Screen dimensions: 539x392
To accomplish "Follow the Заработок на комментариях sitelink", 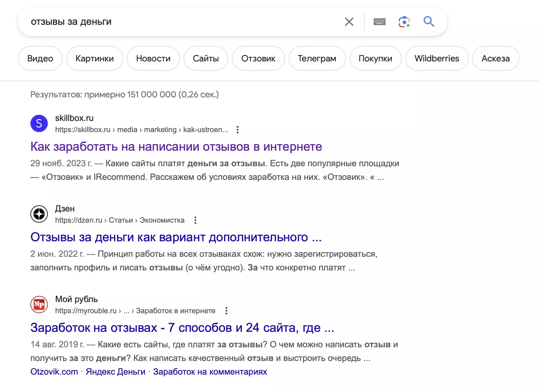I will point(210,372).
